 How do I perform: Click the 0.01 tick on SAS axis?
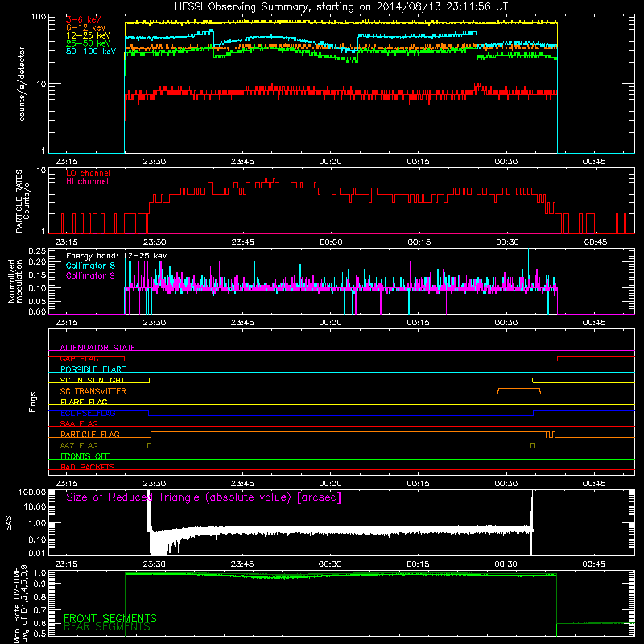tap(37, 553)
